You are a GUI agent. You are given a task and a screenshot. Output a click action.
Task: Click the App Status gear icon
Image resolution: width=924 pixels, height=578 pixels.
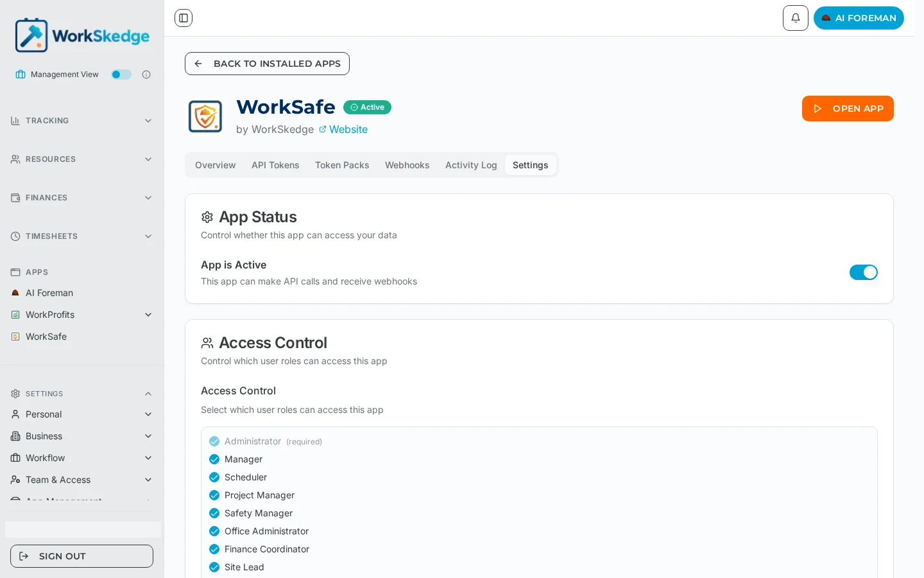tap(207, 217)
